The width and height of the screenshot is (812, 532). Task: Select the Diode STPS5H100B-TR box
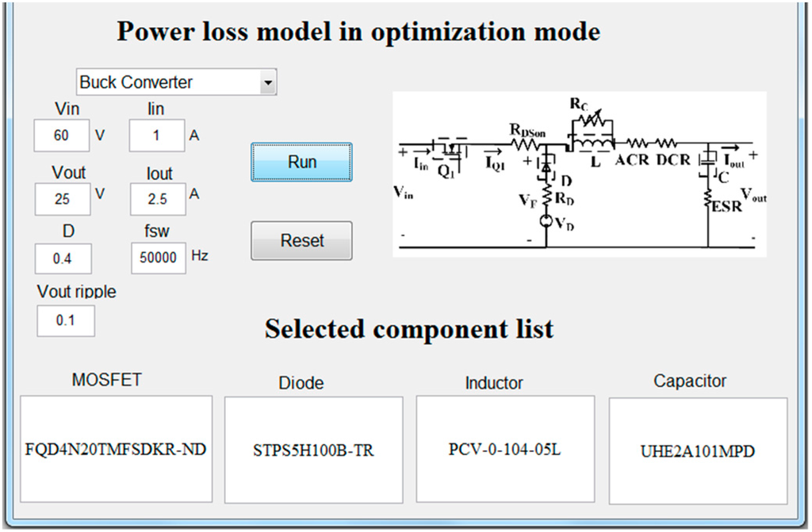tap(313, 450)
